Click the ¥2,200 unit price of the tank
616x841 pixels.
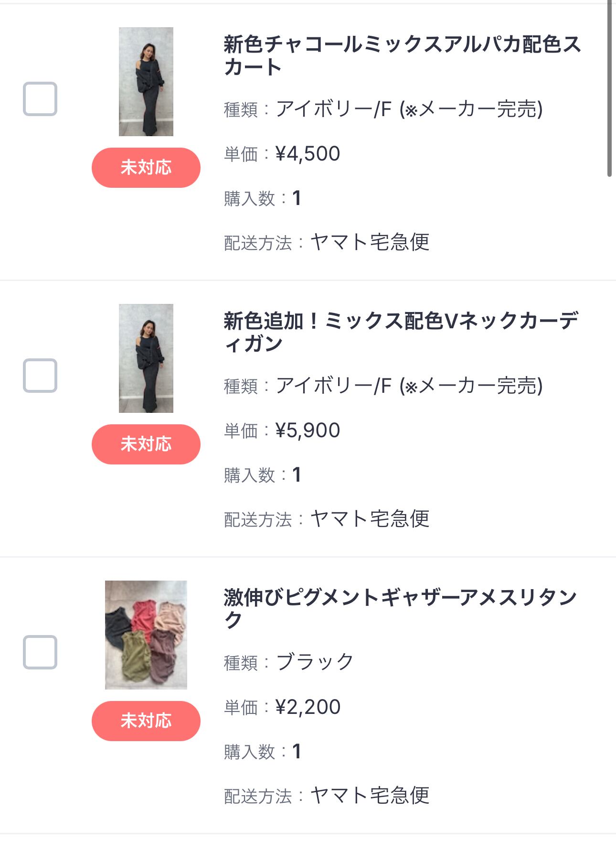[x=308, y=707]
